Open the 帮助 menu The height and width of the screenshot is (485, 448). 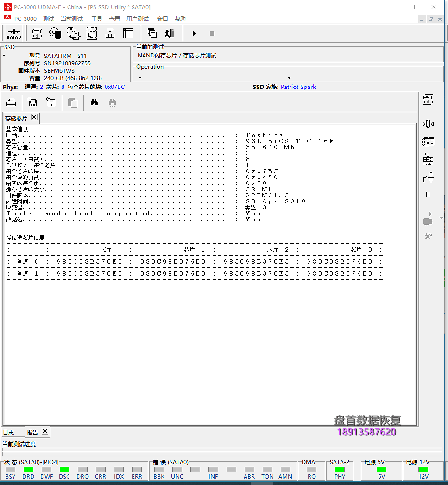click(x=180, y=19)
